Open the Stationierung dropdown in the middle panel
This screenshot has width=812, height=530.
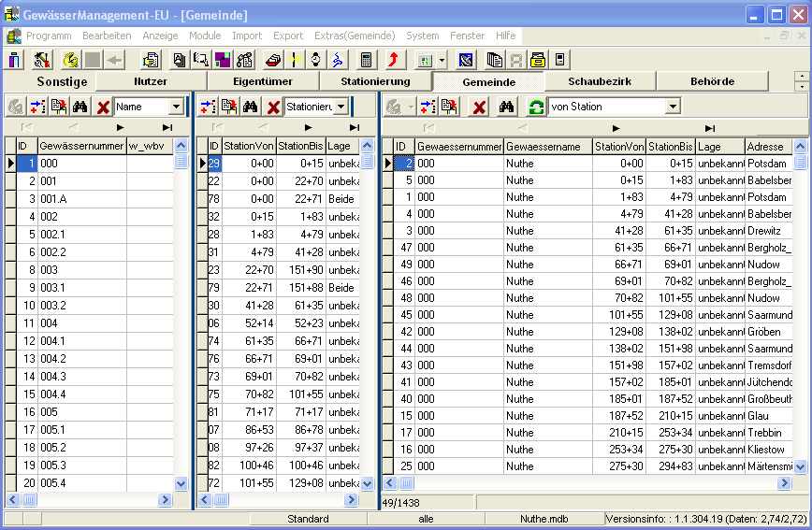pyautogui.click(x=341, y=107)
